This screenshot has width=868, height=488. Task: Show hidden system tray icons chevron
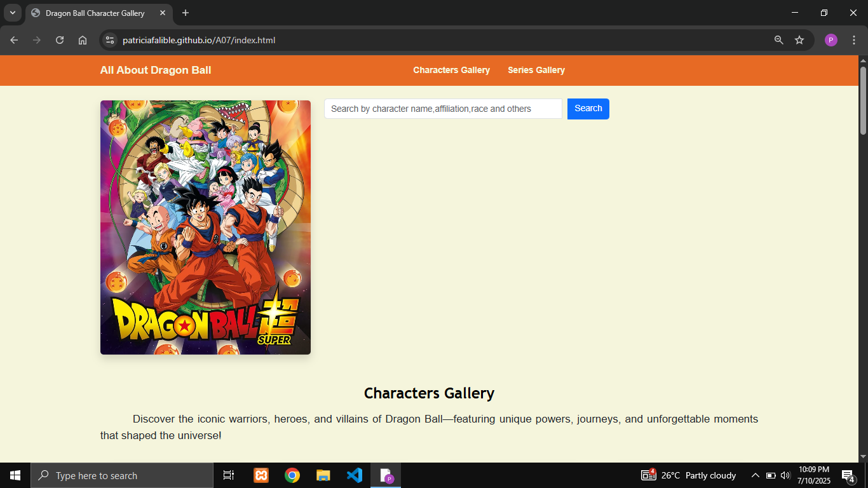pos(755,475)
